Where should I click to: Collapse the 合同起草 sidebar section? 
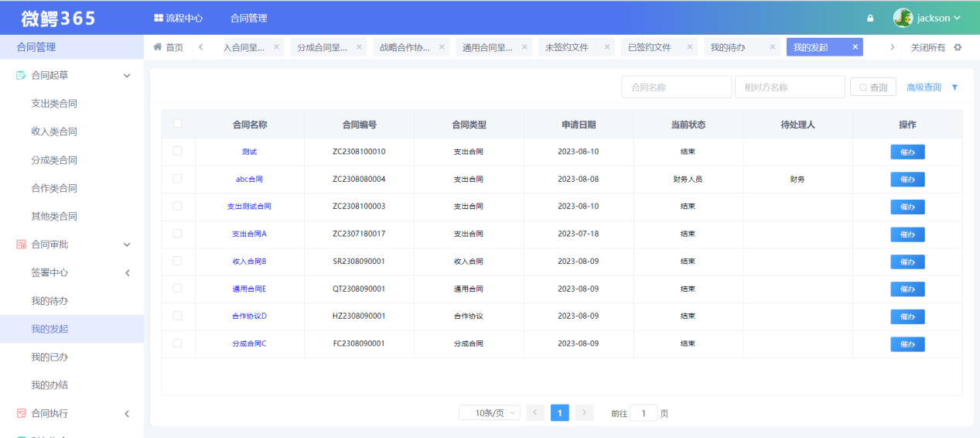128,76
